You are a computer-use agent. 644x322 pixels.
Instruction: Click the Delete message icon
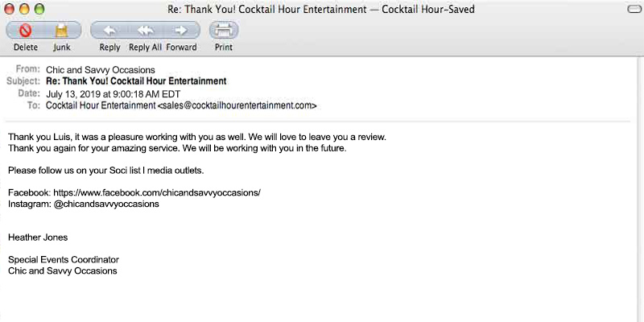(x=25, y=31)
